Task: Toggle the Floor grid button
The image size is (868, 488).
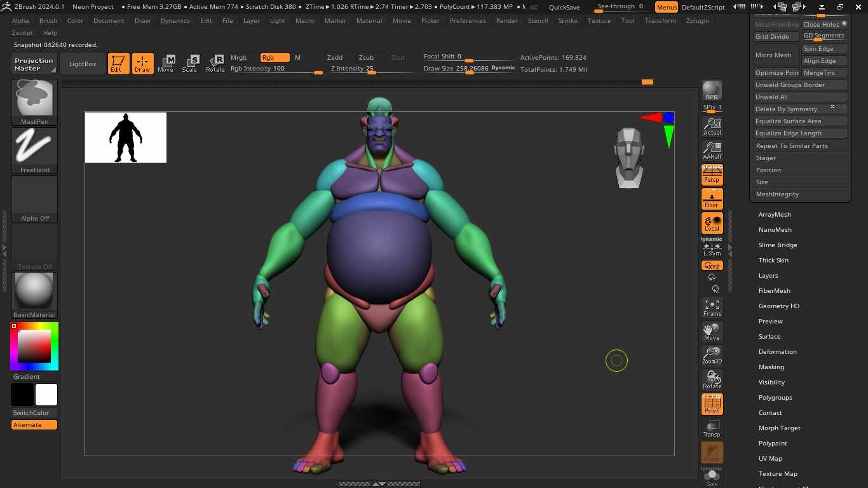Action: point(712,199)
